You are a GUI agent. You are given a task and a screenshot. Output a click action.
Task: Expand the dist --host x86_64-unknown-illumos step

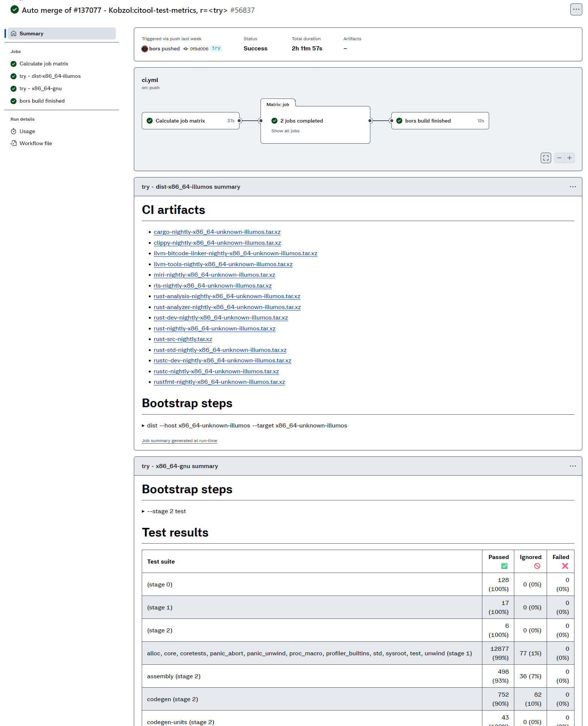tap(247, 426)
